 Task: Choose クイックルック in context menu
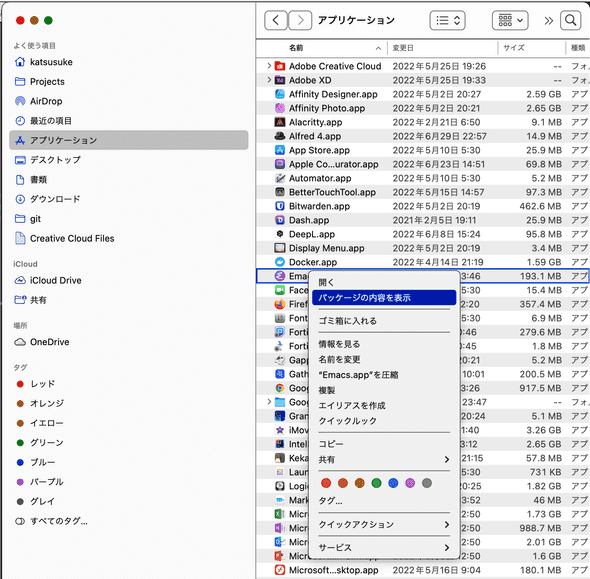click(x=384, y=421)
